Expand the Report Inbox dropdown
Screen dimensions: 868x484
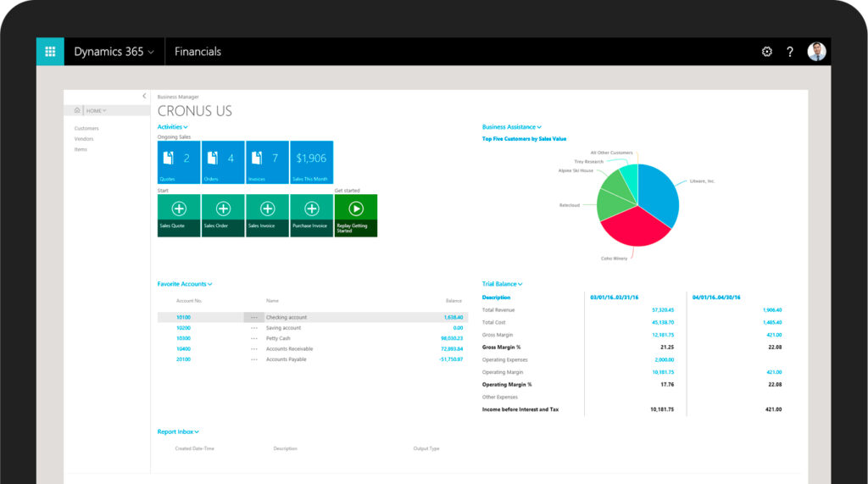[x=178, y=432]
